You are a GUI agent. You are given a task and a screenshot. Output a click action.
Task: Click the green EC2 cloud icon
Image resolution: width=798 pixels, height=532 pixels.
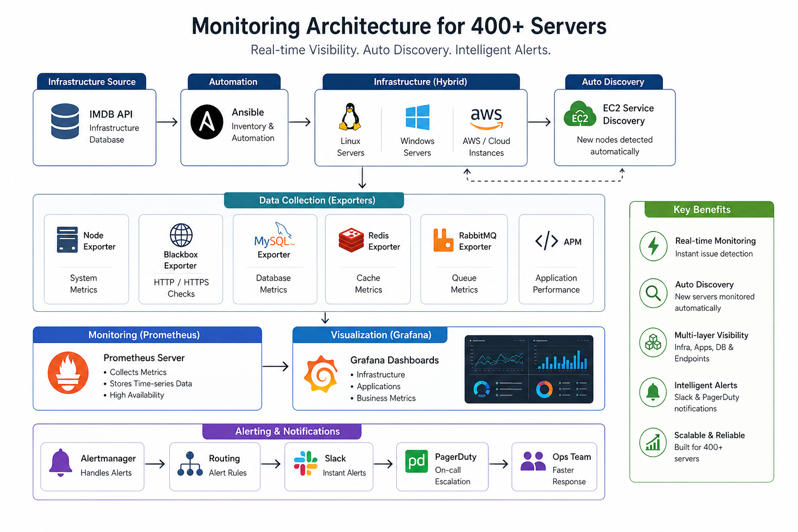(580, 114)
